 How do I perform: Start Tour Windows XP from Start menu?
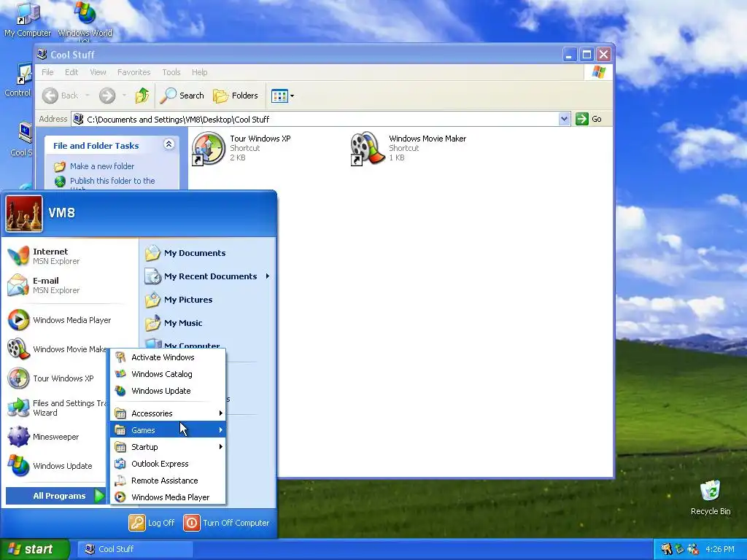(57, 378)
